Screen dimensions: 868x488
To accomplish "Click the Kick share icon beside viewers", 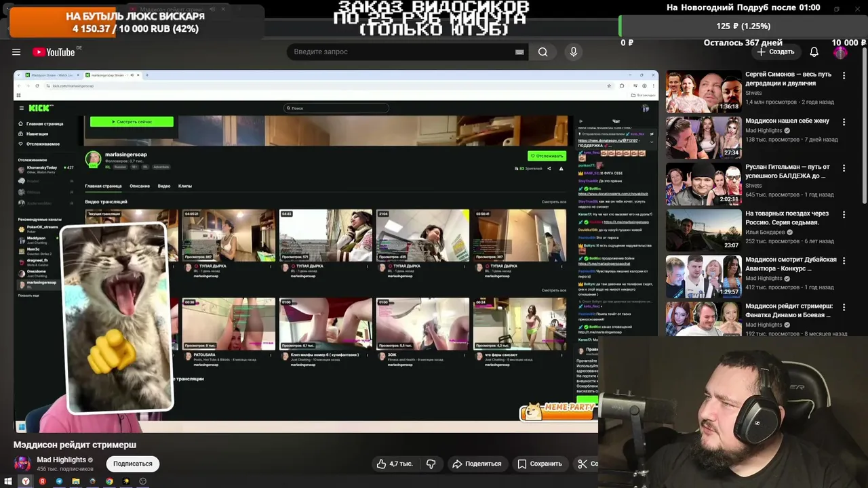I will pyautogui.click(x=549, y=168).
